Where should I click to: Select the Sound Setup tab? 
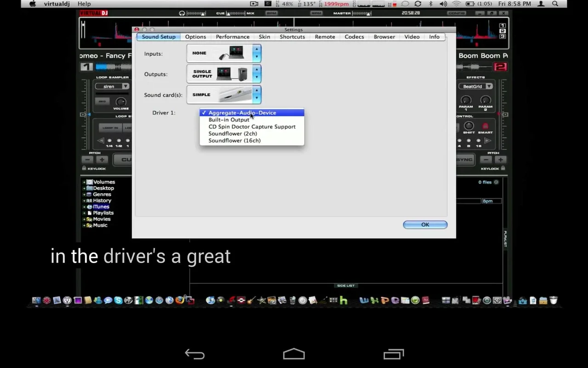point(158,37)
